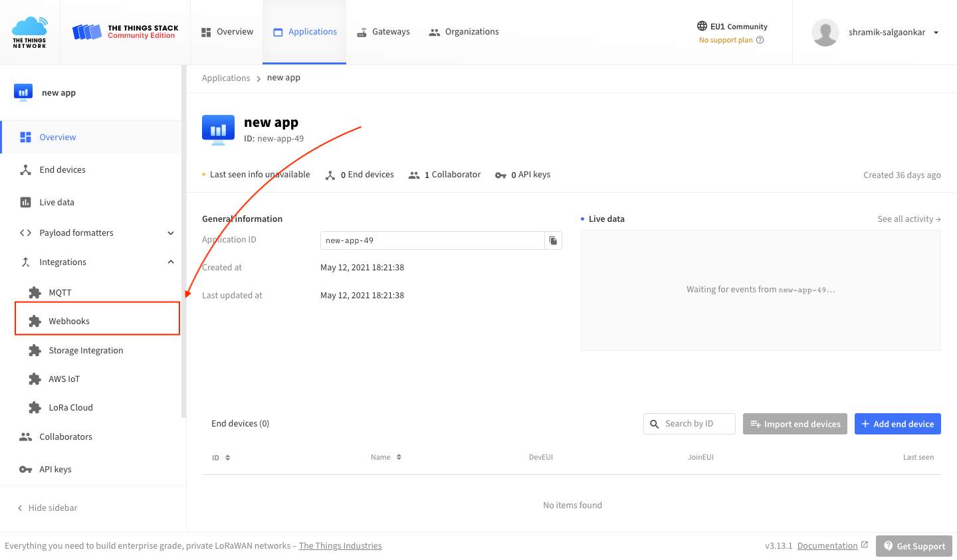This screenshot has width=957, height=560.
Task: Open the Gateways top navigation tab
Action: pyautogui.click(x=383, y=32)
